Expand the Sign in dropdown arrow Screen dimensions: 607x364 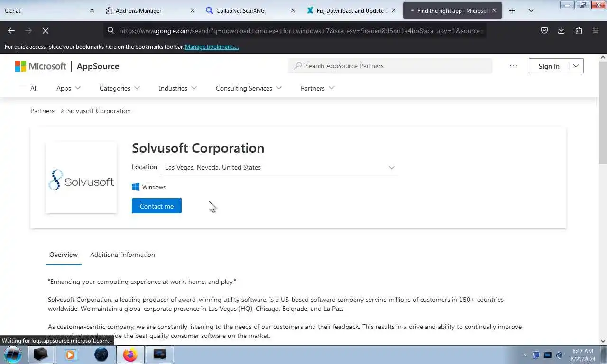tap(576, 66)
